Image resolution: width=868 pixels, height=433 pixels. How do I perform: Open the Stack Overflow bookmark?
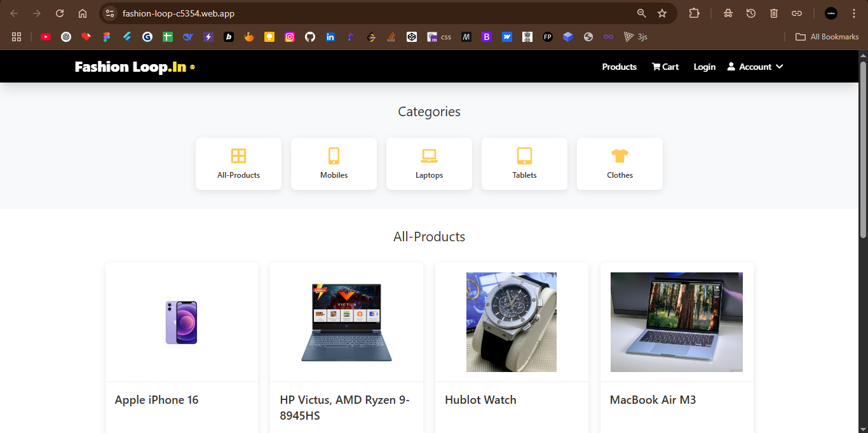click(391, 37)
